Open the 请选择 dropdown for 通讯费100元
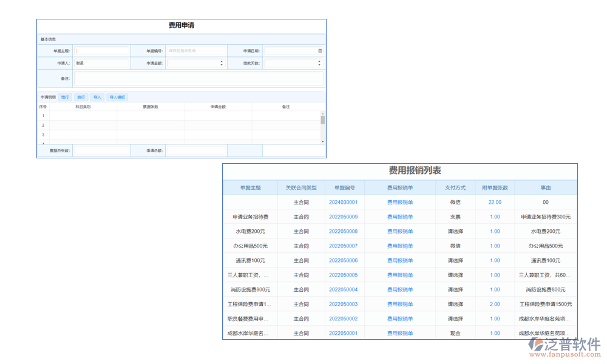 tap(455, 260)
